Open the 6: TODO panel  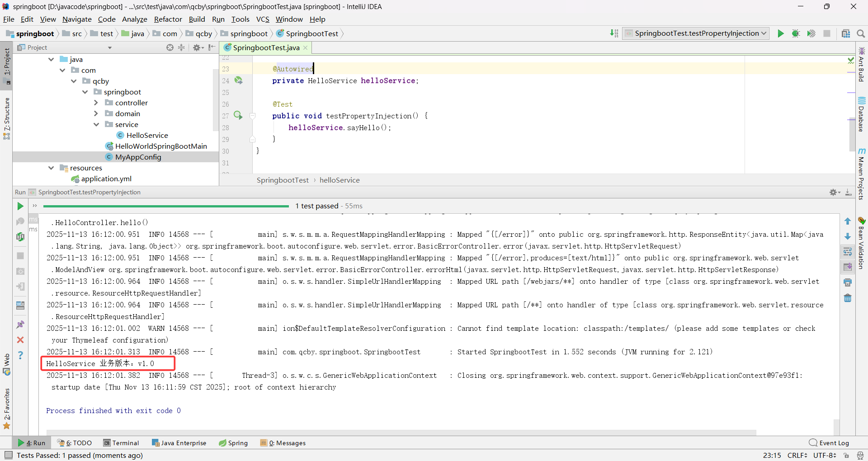(75, 443)
